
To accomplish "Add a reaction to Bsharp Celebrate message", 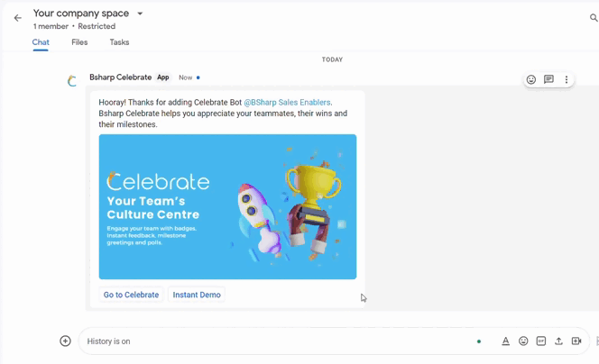I will pos(531,79).
